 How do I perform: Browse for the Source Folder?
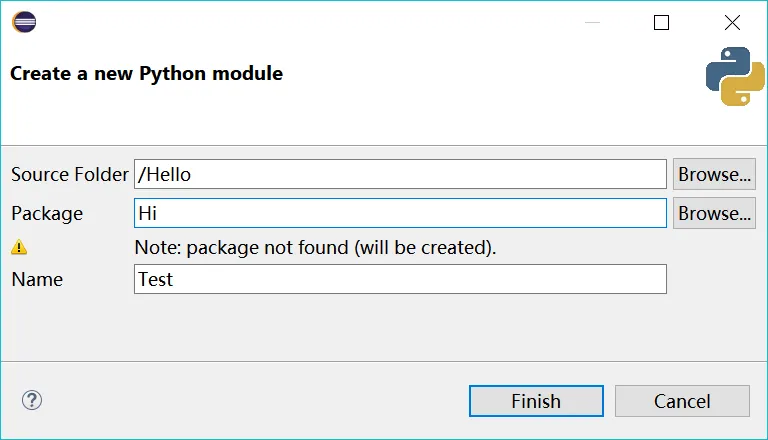(714, 174)
